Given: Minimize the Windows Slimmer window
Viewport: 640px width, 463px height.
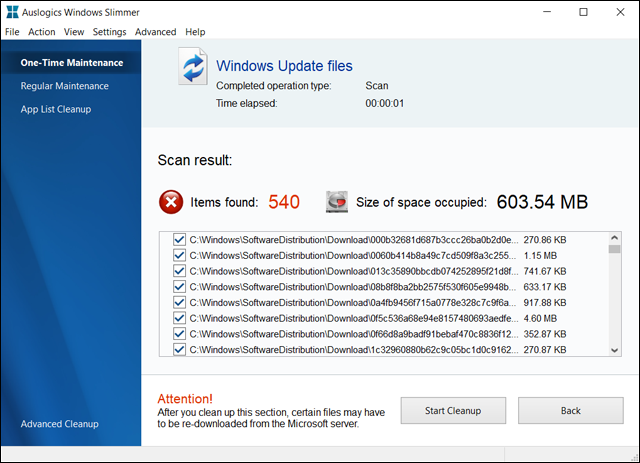Looking at the screenshot, I should (547, 12).
